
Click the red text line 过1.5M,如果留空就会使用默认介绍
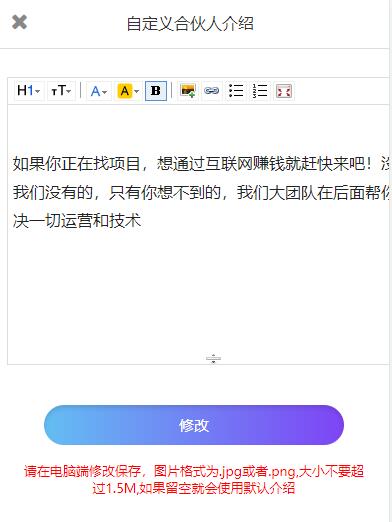coord(194,488)
